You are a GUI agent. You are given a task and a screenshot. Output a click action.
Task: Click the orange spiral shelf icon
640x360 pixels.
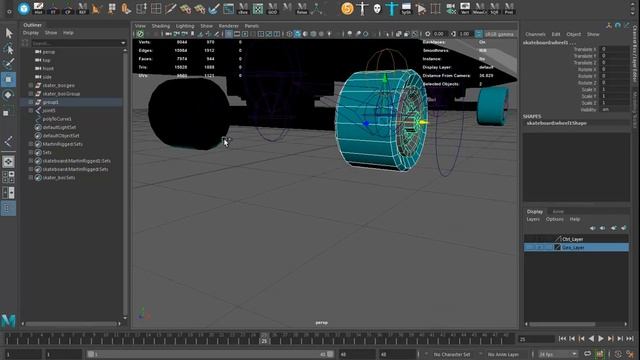(x=347, y=8)
